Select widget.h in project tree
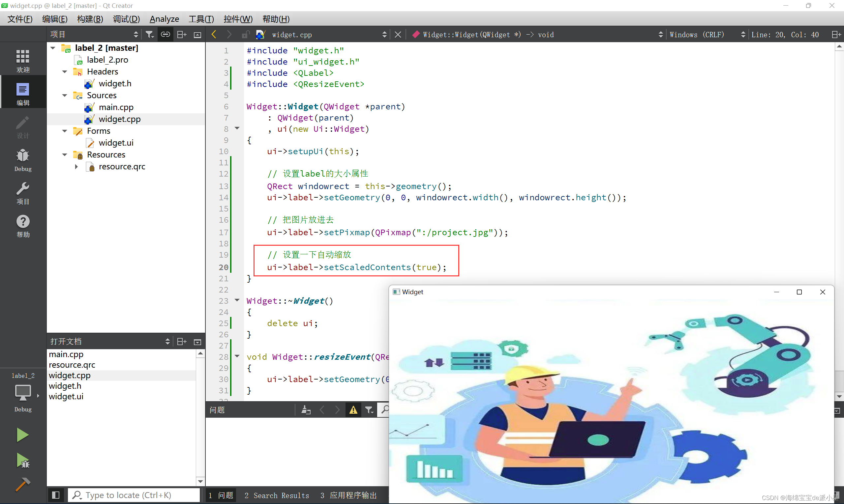Image resolution: width=844 pixels, height=504 pixels. (115, 84)
